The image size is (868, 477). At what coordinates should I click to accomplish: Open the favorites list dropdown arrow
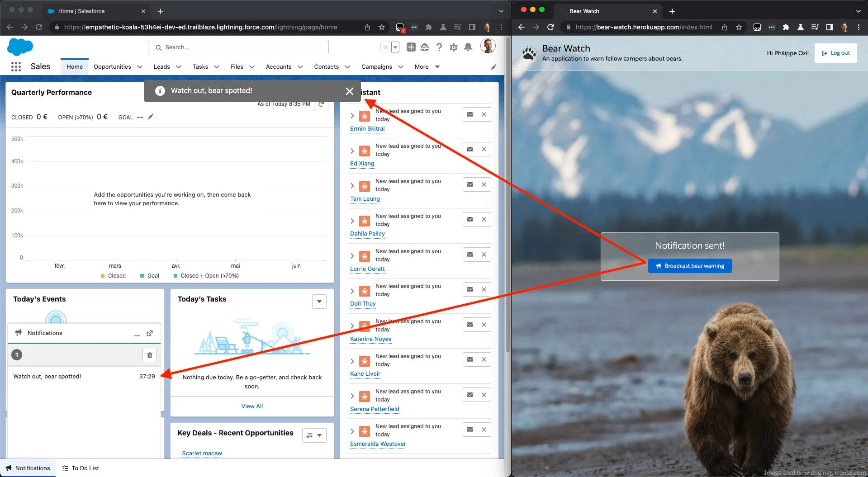point(395,47)
